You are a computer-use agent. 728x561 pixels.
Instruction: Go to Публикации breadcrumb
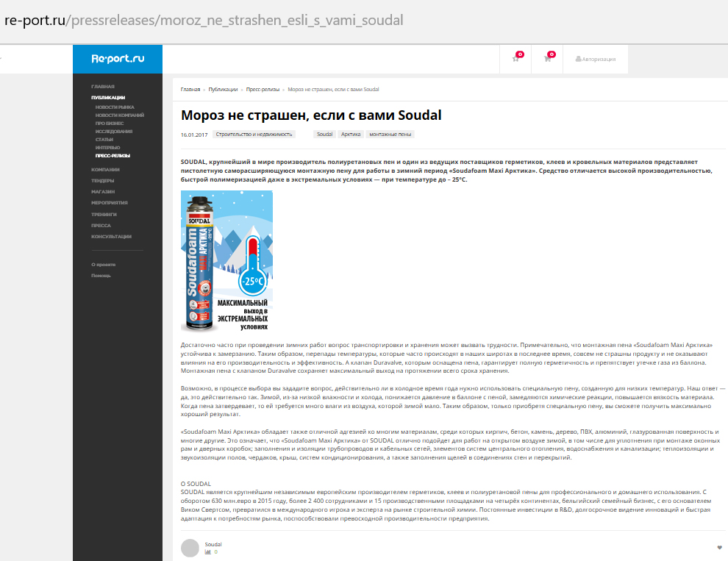click(x=223, y=90)
